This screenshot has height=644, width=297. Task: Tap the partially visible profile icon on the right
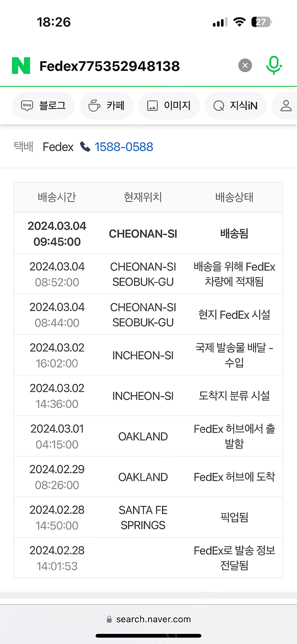[284, 105]
